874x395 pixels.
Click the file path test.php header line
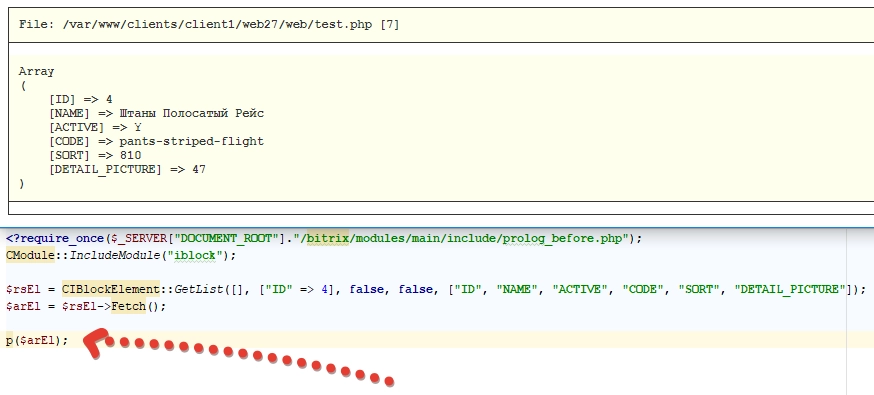pos(209,25)
